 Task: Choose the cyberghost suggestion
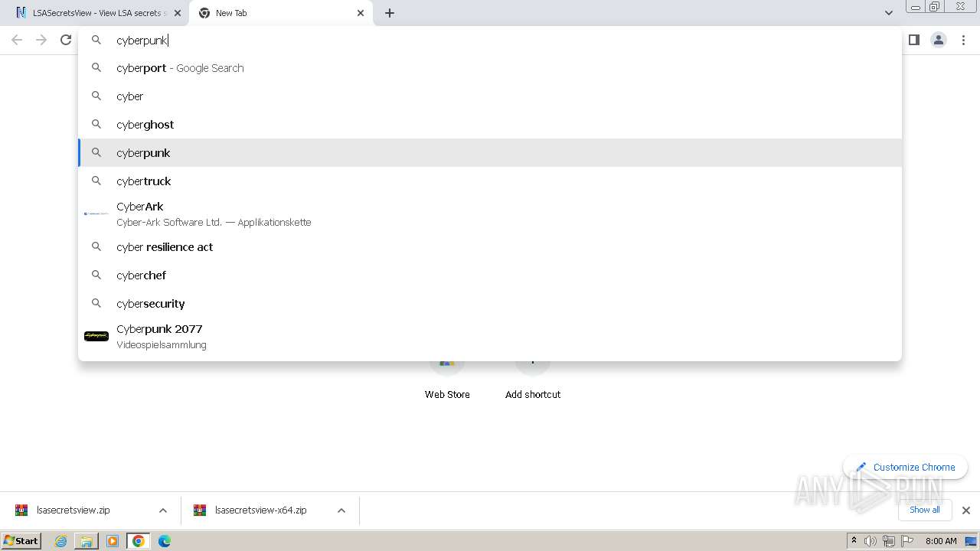pos(490,125)
